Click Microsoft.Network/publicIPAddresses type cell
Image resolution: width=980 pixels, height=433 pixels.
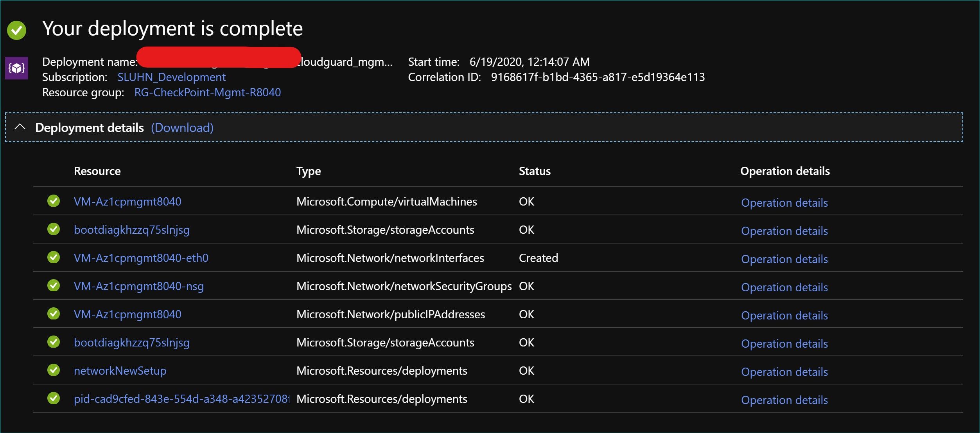click(x=391, y=314)
